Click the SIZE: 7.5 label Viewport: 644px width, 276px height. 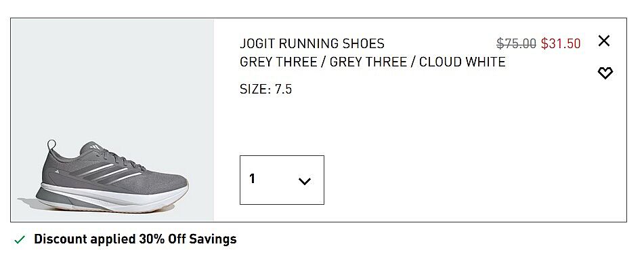(266, 90)
